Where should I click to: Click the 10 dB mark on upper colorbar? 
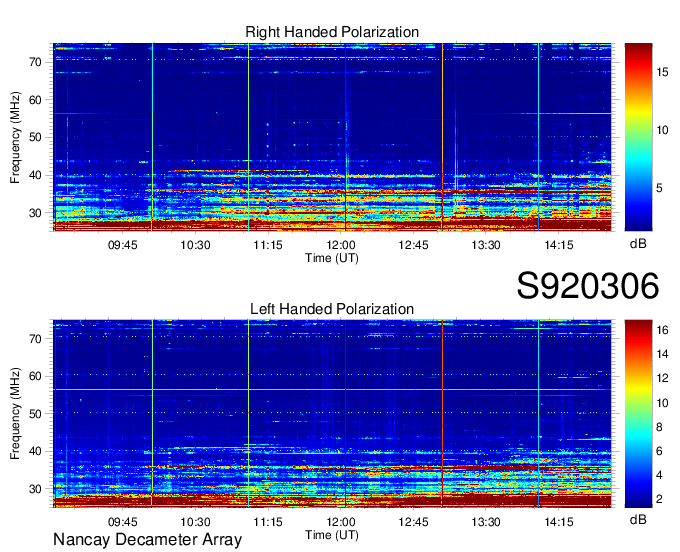click(x=662, y=130)
